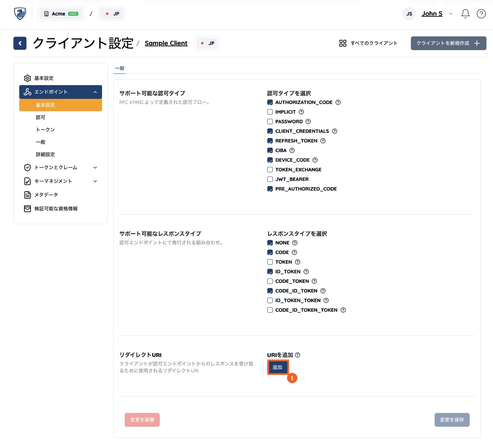Uncheck AUTHORIZATION_CODE grant type
493x448 pixels.
click(270, 102)
